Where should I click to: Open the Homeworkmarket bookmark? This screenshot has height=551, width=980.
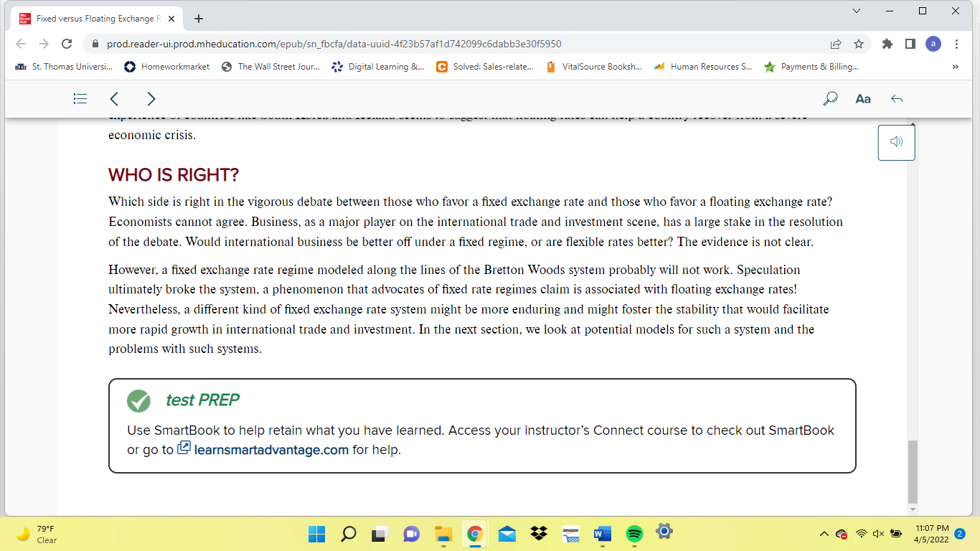(167, 67)
